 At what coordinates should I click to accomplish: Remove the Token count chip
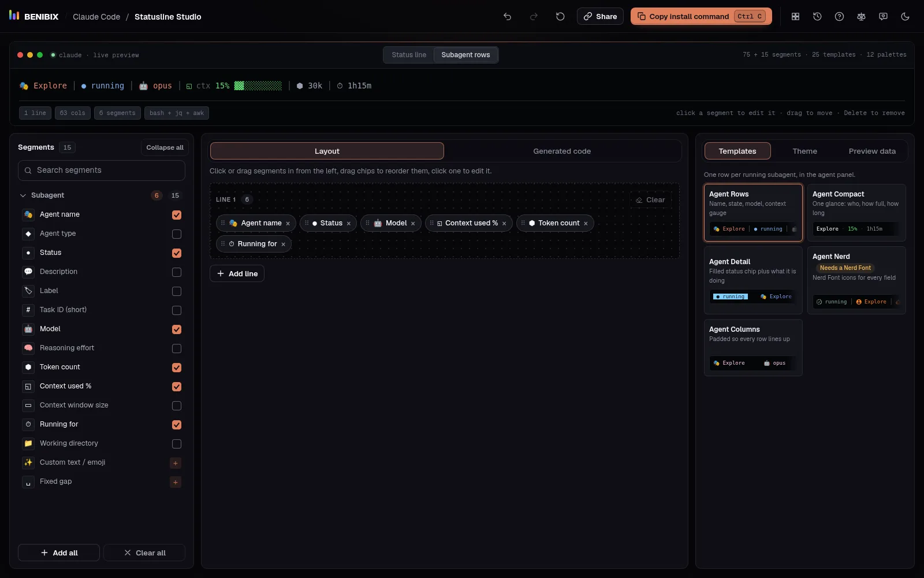click(586, 224)
